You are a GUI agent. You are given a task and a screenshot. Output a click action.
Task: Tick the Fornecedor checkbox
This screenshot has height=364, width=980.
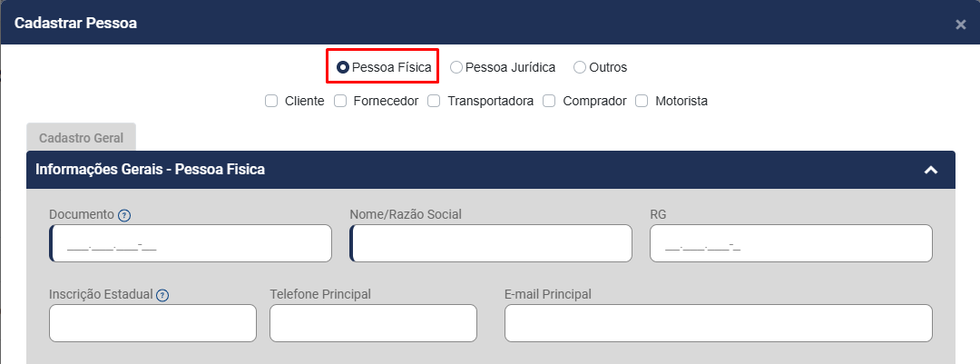coord(340,101)
